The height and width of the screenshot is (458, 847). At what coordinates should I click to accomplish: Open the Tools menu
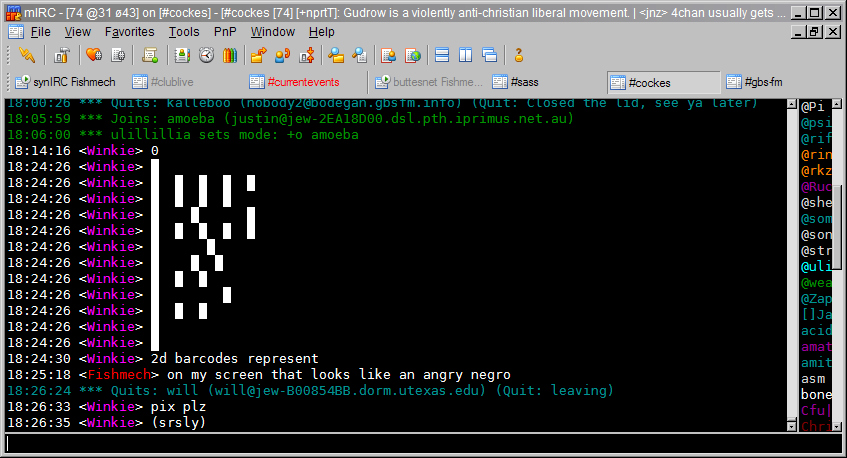[184, 32]
